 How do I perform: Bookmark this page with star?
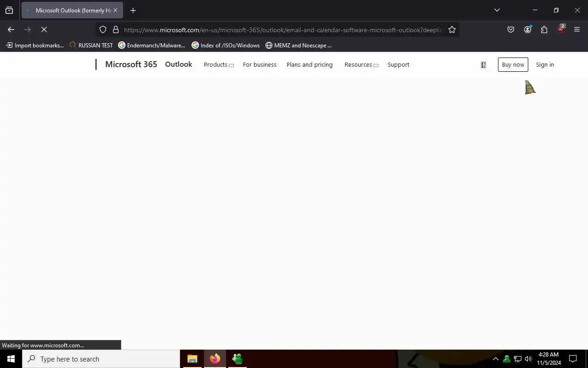tap(452, 29)
